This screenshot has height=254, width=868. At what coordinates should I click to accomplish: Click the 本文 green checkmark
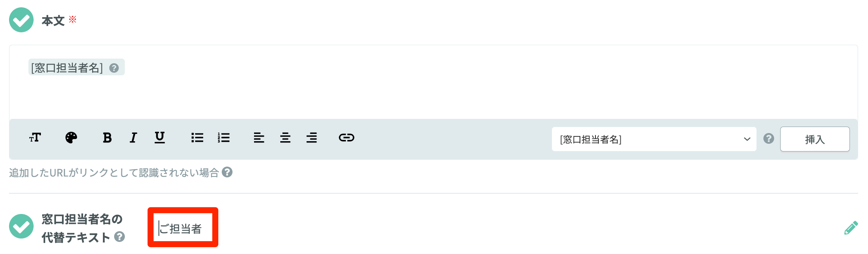[x=21, y=20]
